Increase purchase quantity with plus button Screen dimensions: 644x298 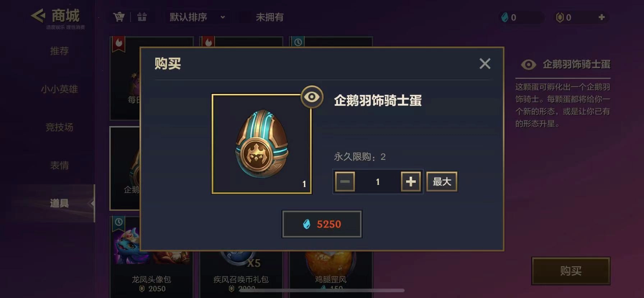coord(411,182)
